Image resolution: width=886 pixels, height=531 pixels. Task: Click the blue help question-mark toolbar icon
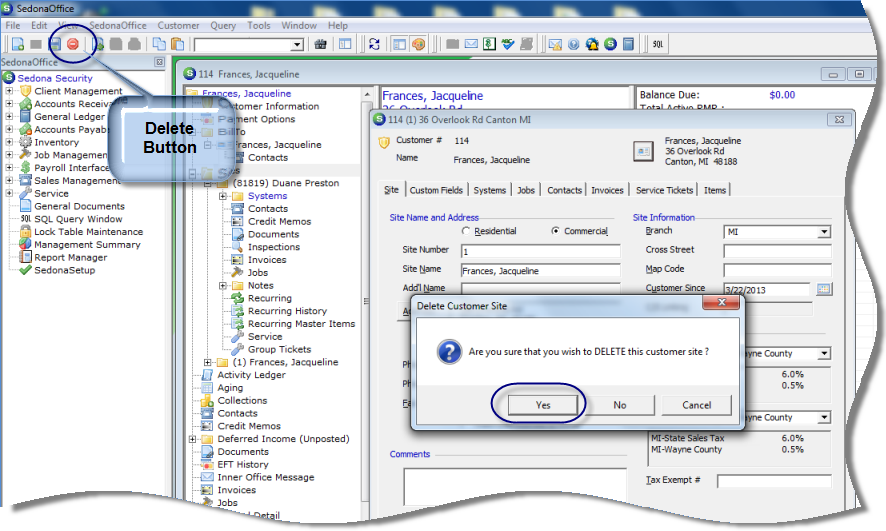point(574,44)
